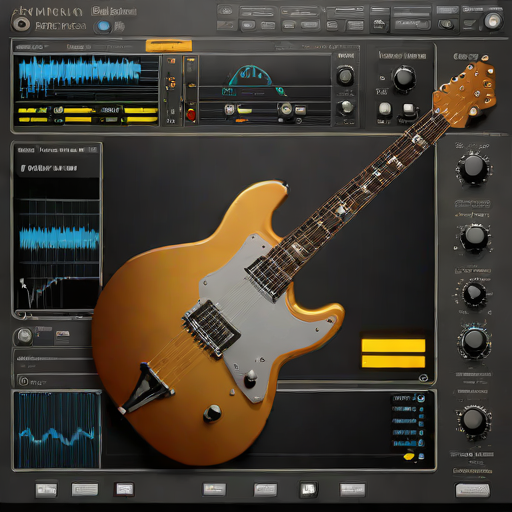
Task: Click the red round record button
Action: point(191,115)
